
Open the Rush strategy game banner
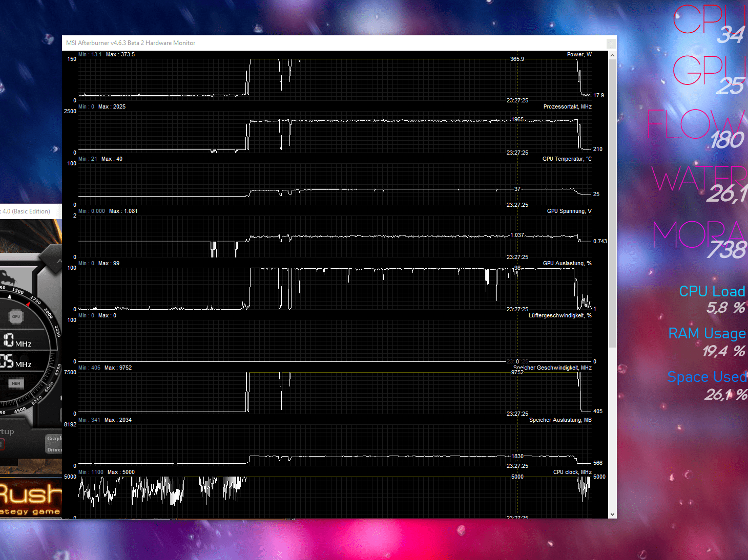coord(31,498)
